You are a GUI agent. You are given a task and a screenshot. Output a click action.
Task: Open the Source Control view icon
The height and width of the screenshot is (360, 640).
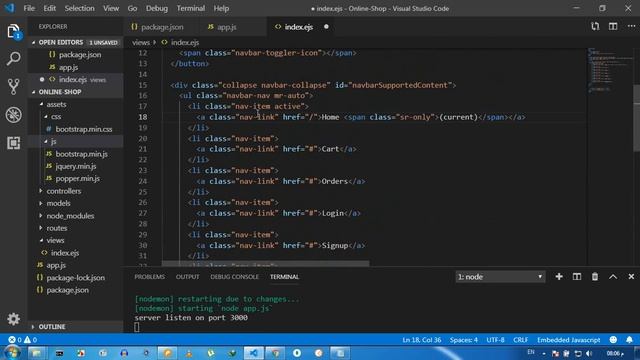pos(13,87)
